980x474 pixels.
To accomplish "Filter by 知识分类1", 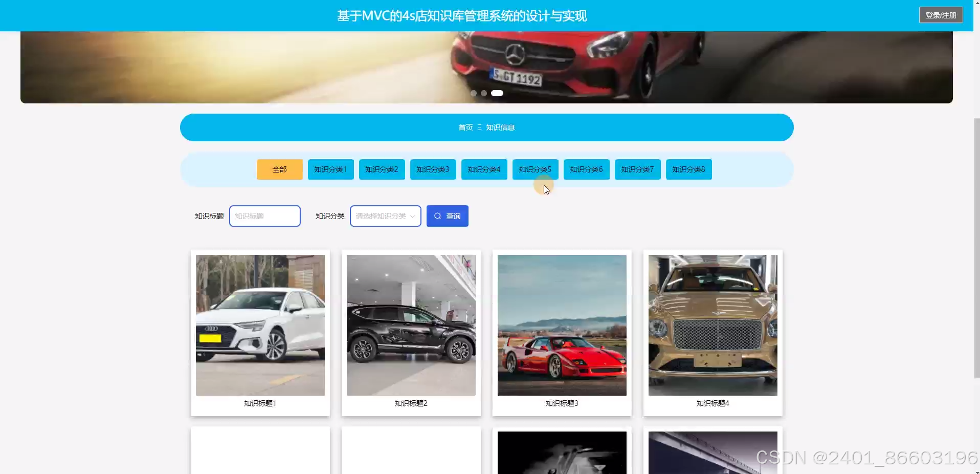I will pos(331,169).
